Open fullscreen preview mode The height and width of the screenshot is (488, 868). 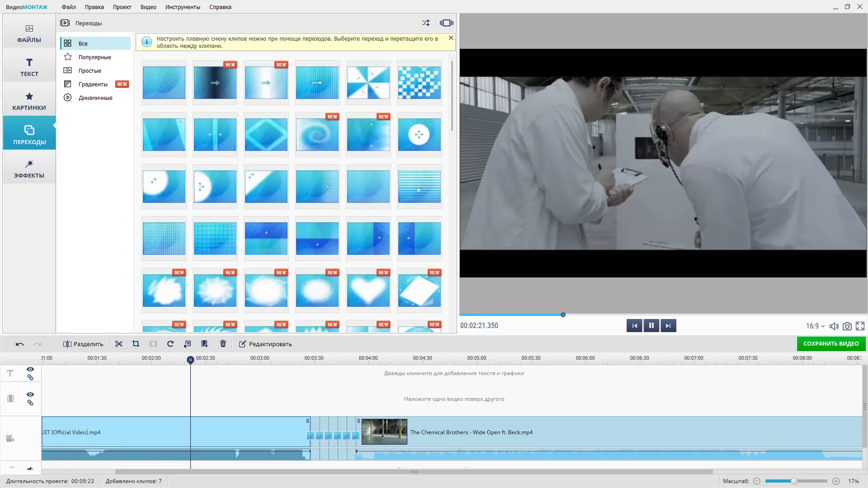click(x=860, y=326)
